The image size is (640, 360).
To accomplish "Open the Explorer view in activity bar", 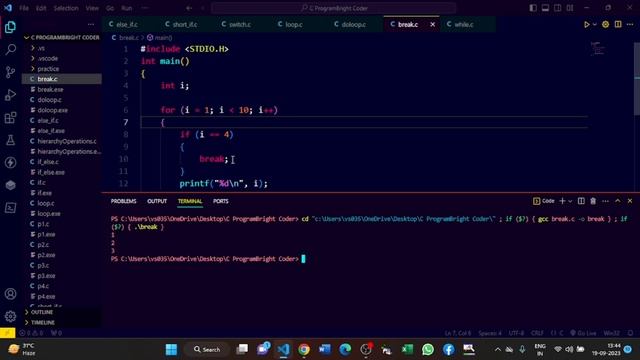I will pyautogui.click(x=10, y=27).
